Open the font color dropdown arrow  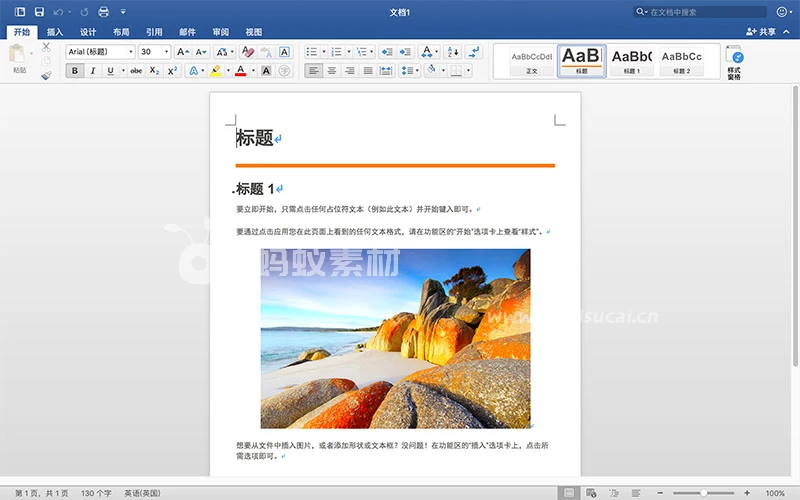253,71
